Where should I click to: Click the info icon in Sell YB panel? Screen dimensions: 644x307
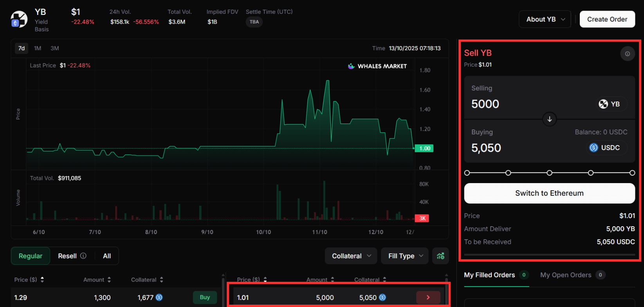[x=627, y=54]
